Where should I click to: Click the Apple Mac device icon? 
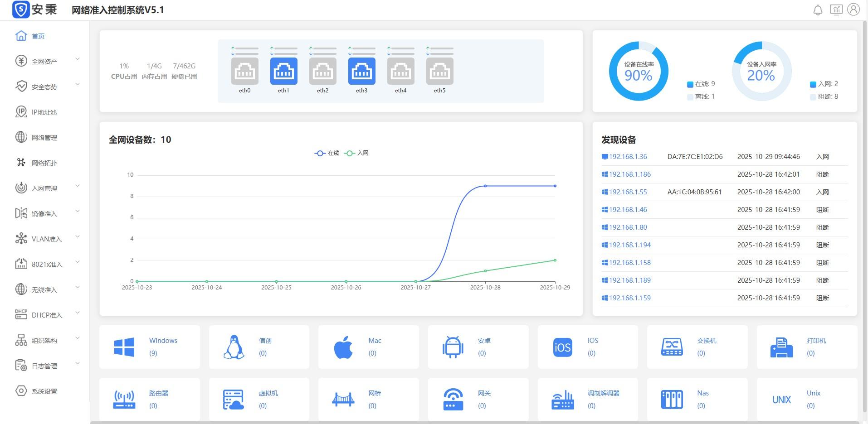(343, 347)
